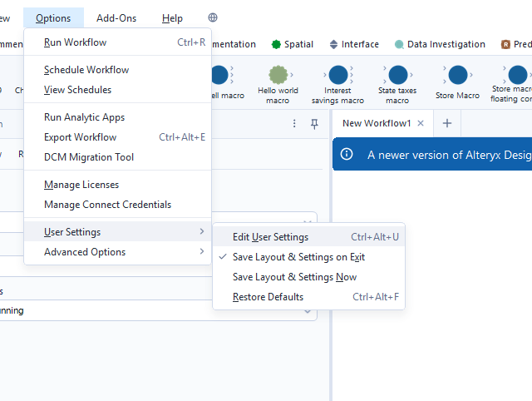Switch to Data Investigation tool category
The height and width of the screenshot is (401, 532).
440,45
